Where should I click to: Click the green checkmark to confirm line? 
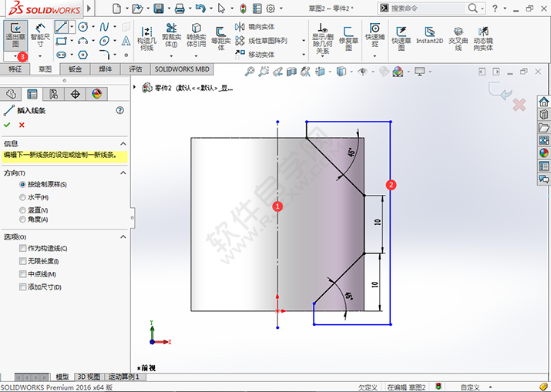(7, 125)
